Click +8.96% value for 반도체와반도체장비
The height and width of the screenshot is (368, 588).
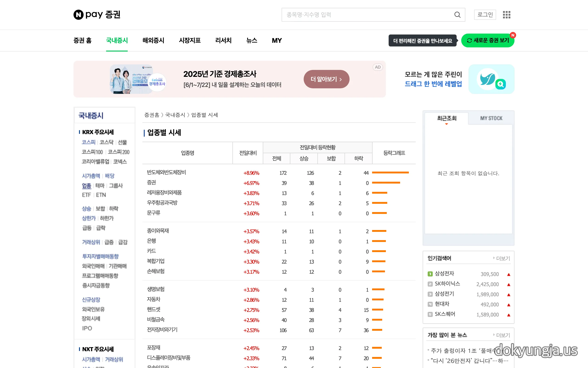(x=251, y=173)
